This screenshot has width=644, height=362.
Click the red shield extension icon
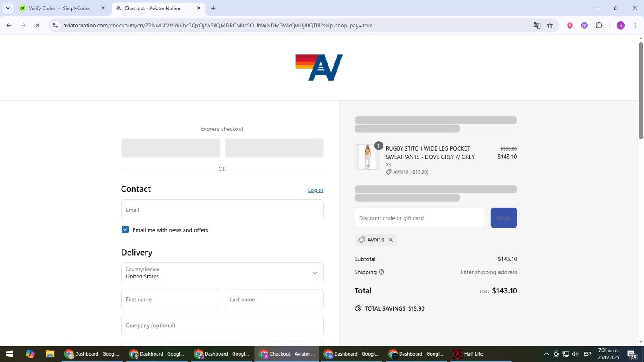(x=570, y=25)
